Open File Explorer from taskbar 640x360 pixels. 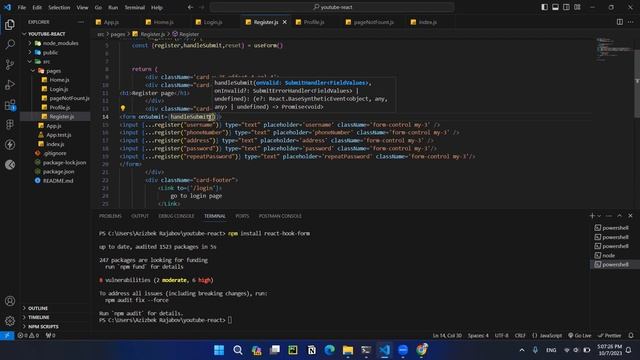coord(348,350)
